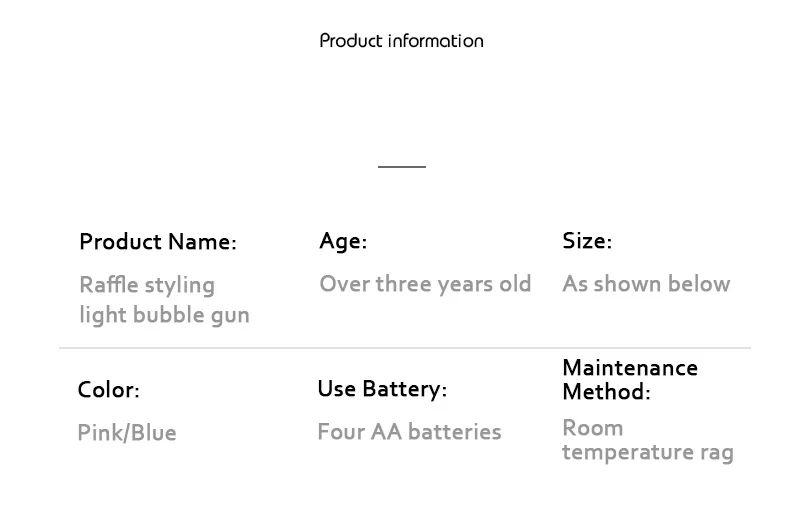Select the 'As shown below' text
Viewport: 790px width, 517px height.
click(x=646, y=284)
